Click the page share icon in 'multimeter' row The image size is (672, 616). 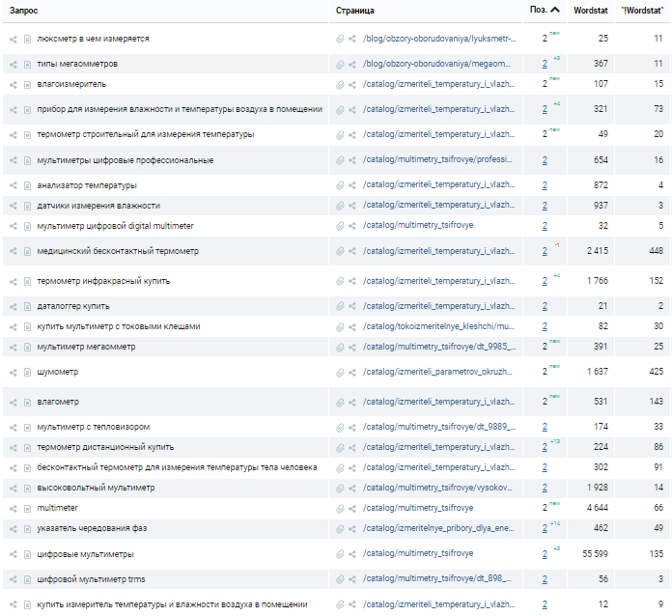pyautogui.click(x=352, y=509)
